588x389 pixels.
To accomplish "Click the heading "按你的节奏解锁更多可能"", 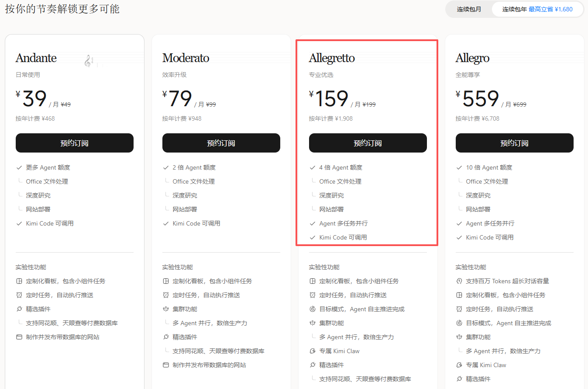I will click(x=62, y=9).
